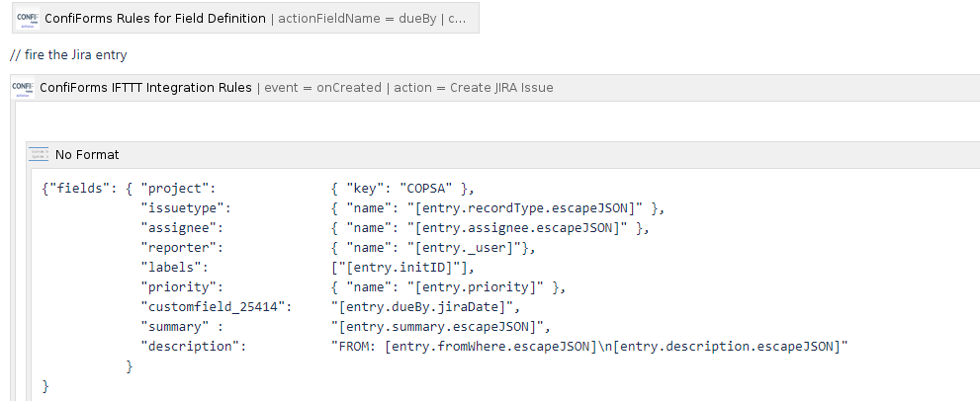The image size is (980, 401).
Task: Click the "COPSA" project key value
Action: click(x=426, y=189)
